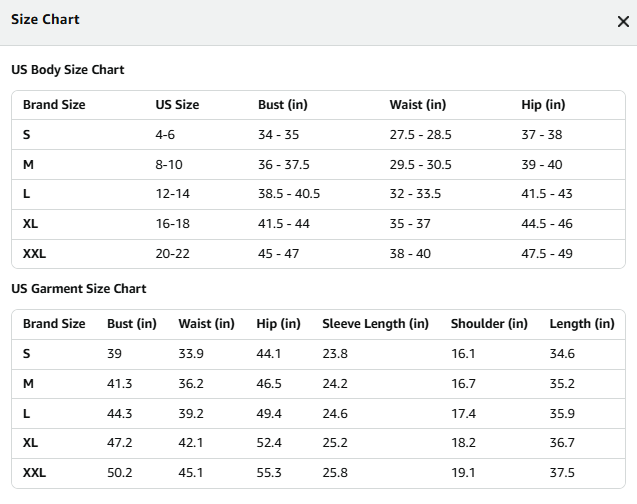Click the Size Chart title
637x504 pixels.
(x=45, y=19)
